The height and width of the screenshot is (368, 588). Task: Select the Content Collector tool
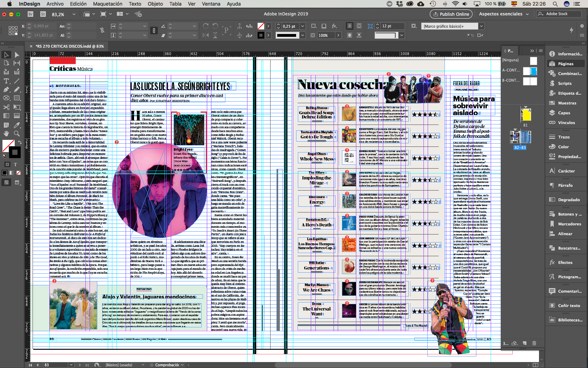(x=6, y=72)
